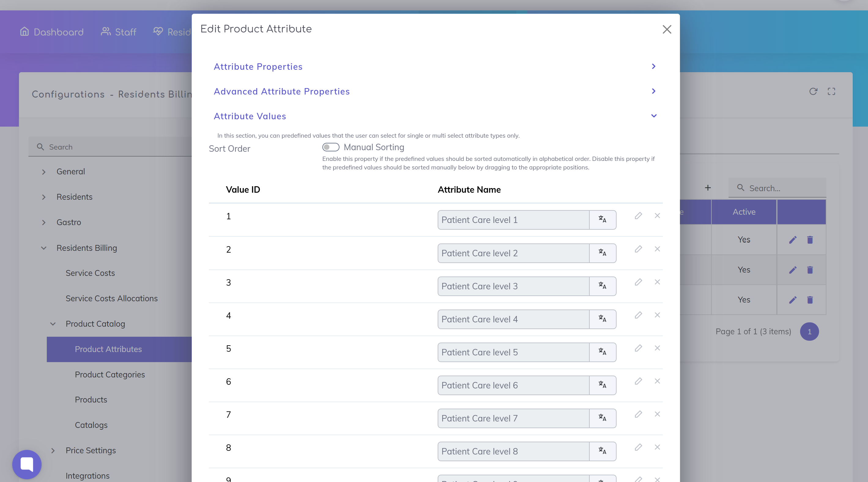
Task: Delete Patient Care level 6 row
Action: [x=657, y=381]
